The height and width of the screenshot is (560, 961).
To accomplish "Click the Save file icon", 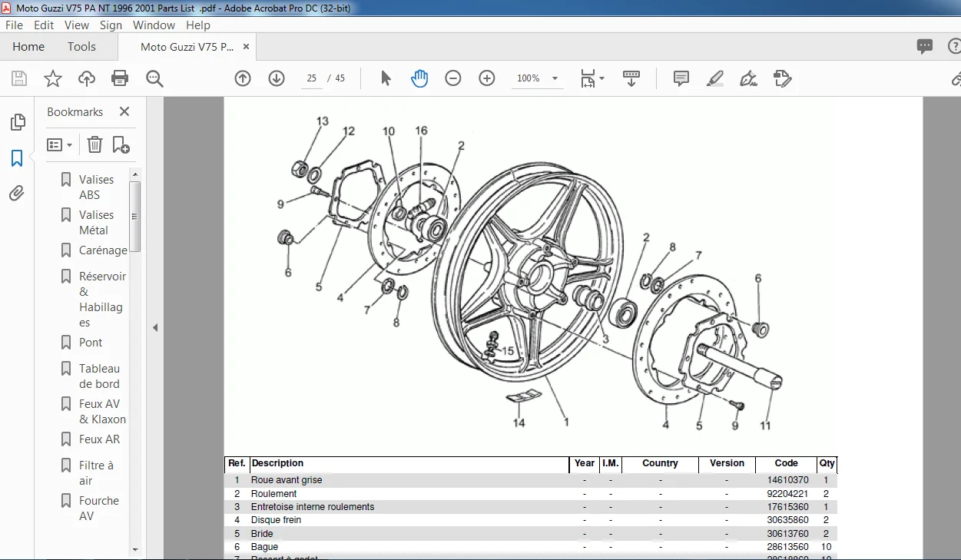I will point(19,78).
